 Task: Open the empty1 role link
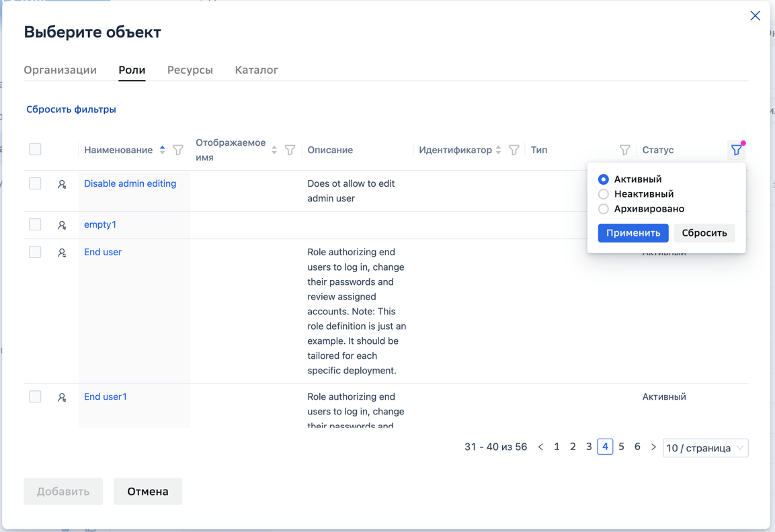(100, 224)
